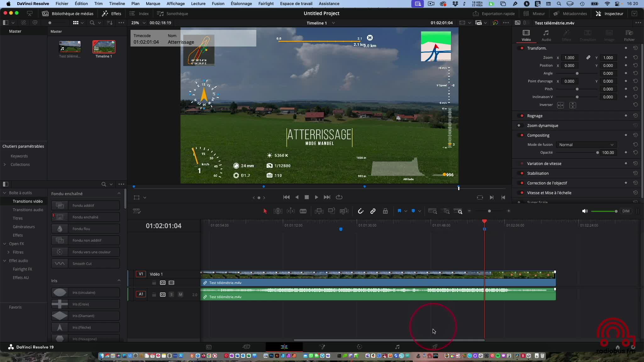Open the Fairlight page music note icon
The height and width of the screenshot is (362, 644).
point(397,347)
